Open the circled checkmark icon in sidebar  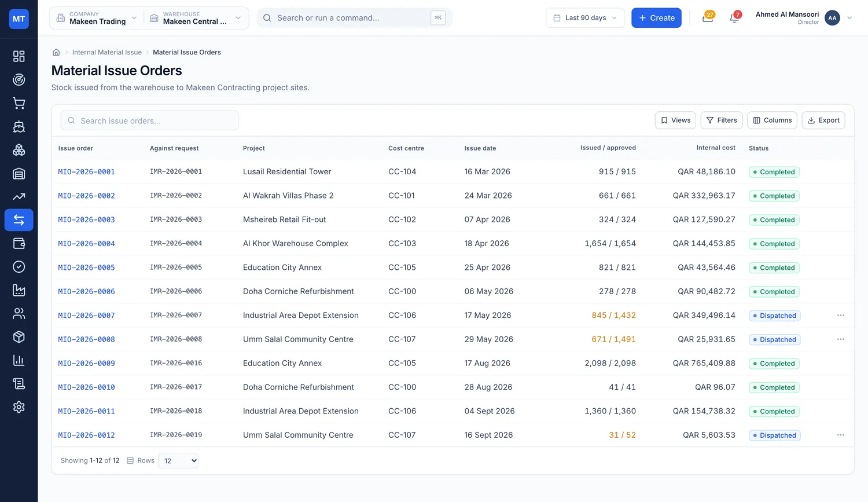point(19,266)
